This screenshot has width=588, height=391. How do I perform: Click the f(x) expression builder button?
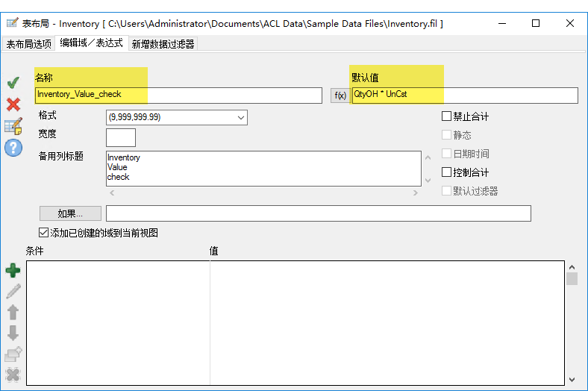[x=340, y=96]
